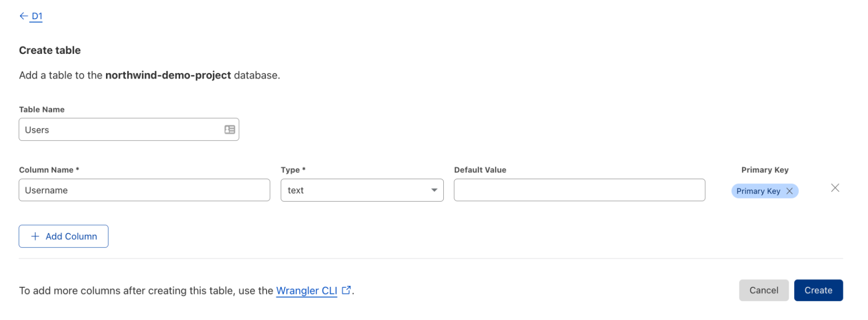Viewport: 868px width, 320px height.
Task: Click the Column Name label
Action: 46,170
